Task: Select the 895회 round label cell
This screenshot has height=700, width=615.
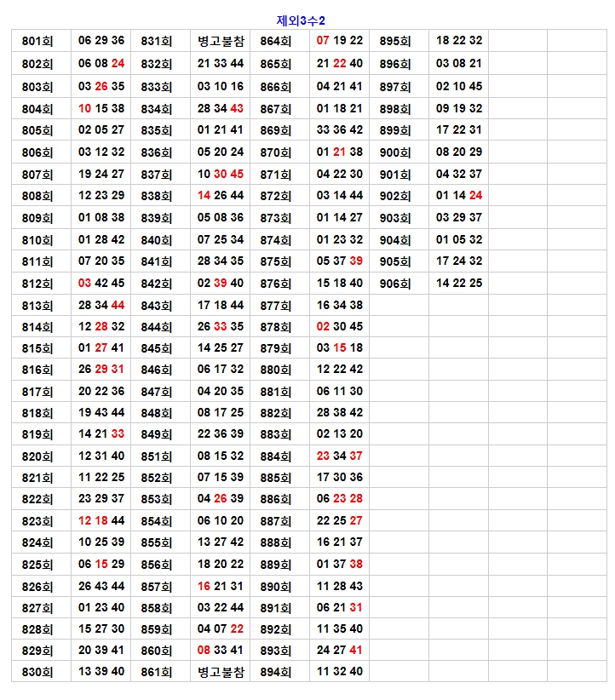Action: (395, 41)
